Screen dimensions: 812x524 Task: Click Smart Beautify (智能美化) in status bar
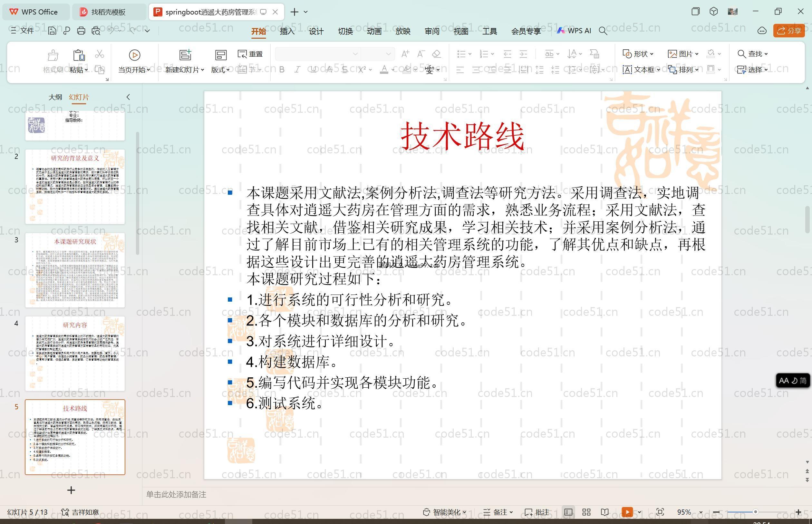[x=444, y=512]
